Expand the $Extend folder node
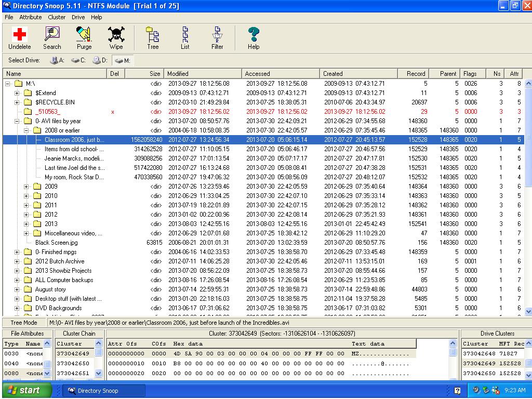532x399 pixels. pos(17,93)
